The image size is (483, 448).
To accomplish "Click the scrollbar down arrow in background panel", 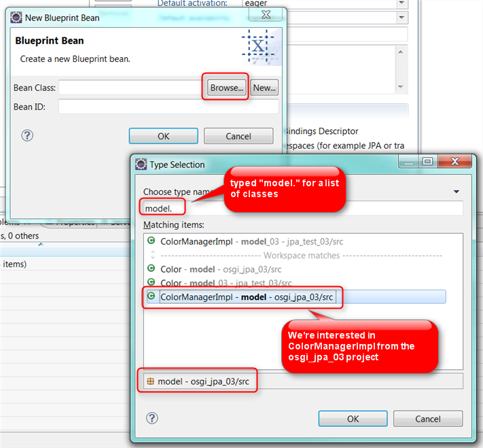I will (x=401, y=87).
